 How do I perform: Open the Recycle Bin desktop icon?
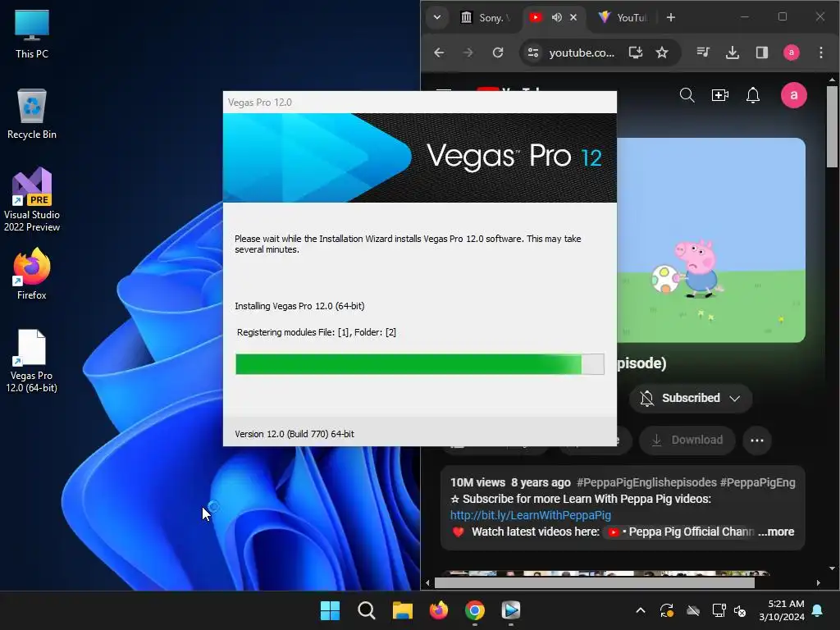pyautogui.click(x=32, y=114)
